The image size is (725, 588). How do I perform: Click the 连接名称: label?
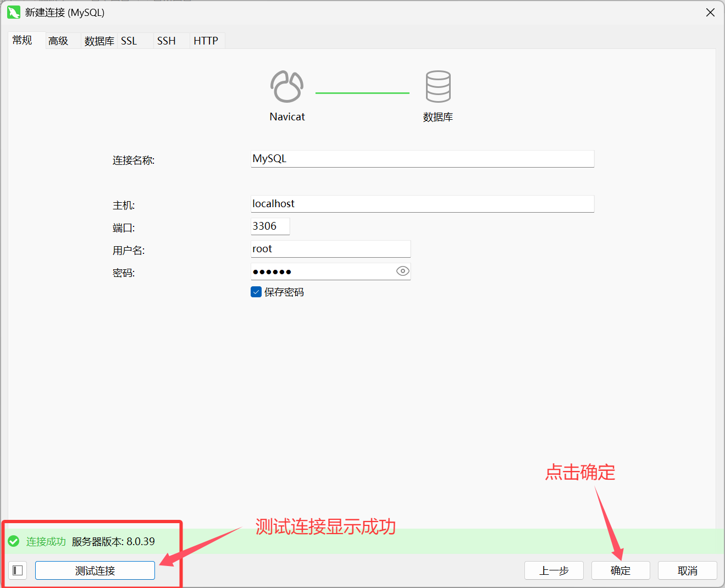(x=134, y=160)
